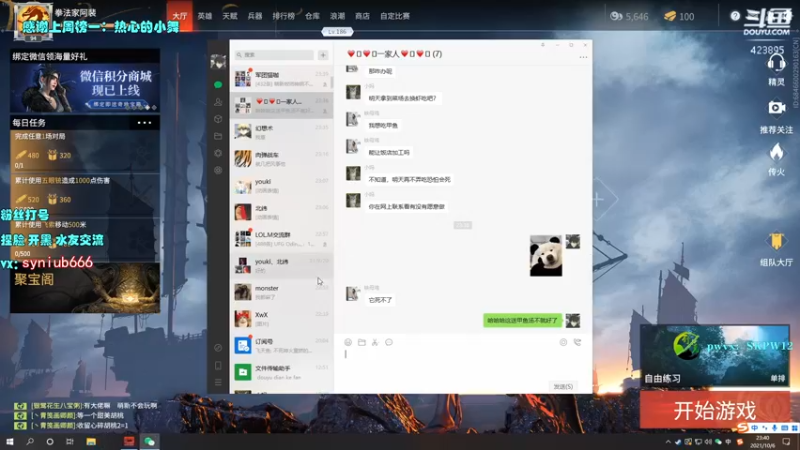
Task: Switch to the 仓库 warehouse tab
Action: (312, 16)
